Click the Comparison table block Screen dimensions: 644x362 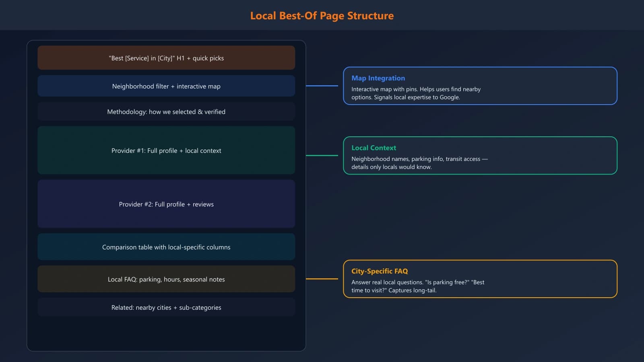166,247
